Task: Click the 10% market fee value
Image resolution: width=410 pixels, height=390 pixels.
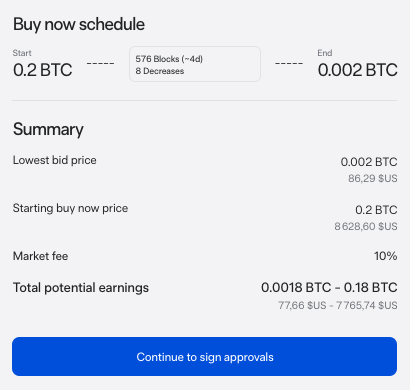Action: [x=386, y=256]
